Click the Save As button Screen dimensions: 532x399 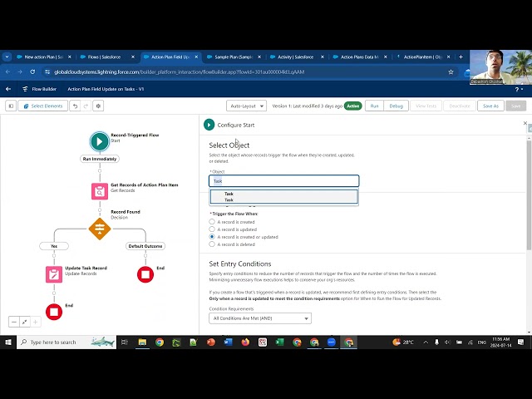(x=490, y=106)
